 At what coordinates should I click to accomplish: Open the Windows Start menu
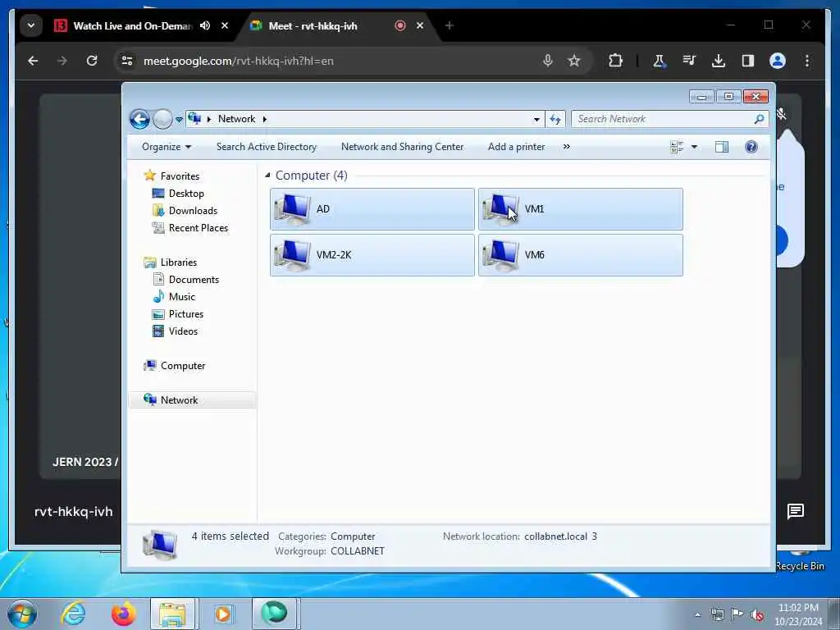22,614
